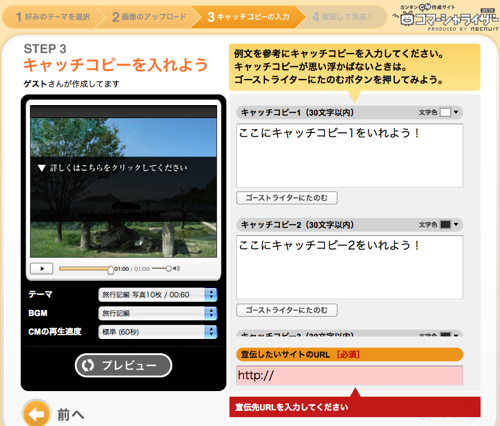Screen dimensions: 500x426
Task: Click first ゴーストライターにたのむ button
Action: [x=287, y=198]
